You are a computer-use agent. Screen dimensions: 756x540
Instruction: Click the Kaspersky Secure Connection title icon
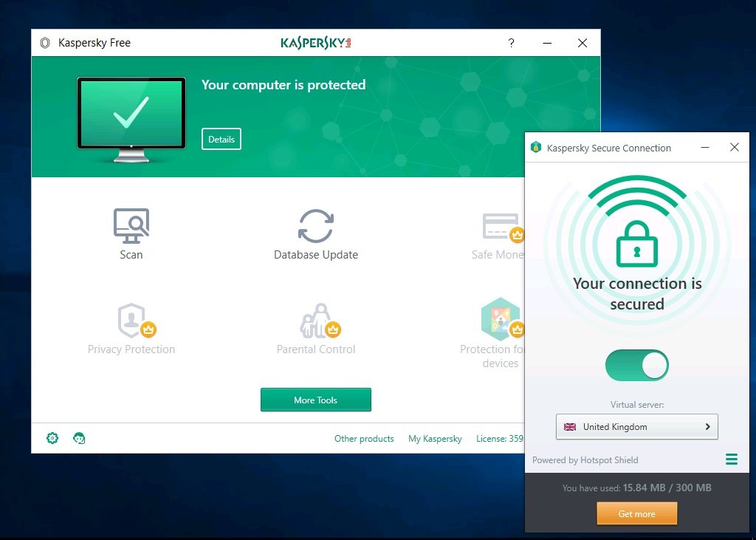pyautogui.click(x=536, y=147)
